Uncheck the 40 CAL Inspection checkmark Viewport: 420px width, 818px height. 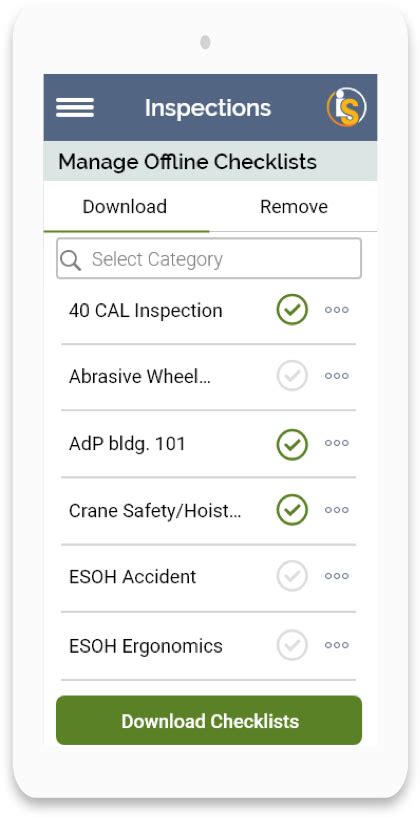pyautogui.click(x=292, y=310)
